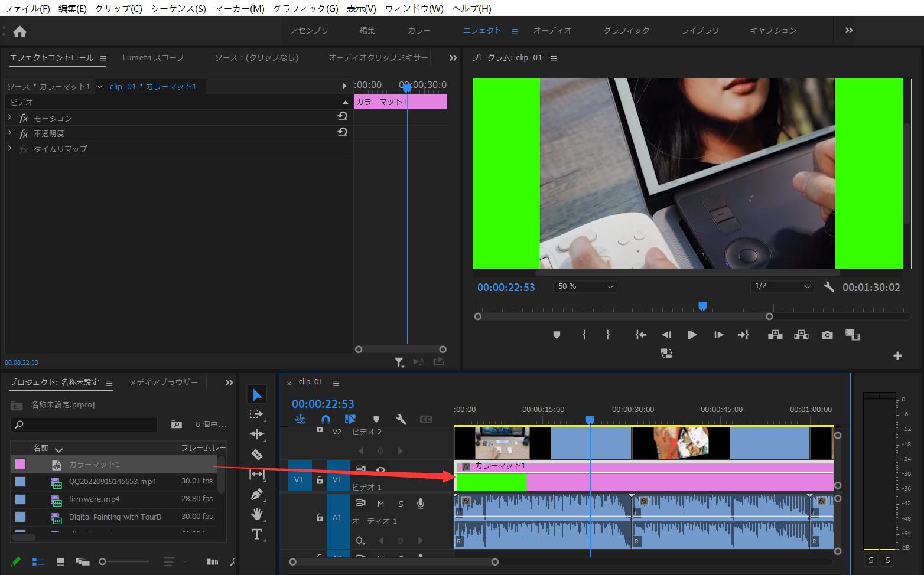This screenshot has height=575, width=924.
Task: Click the Lift button
Action: tap(775, 335)
